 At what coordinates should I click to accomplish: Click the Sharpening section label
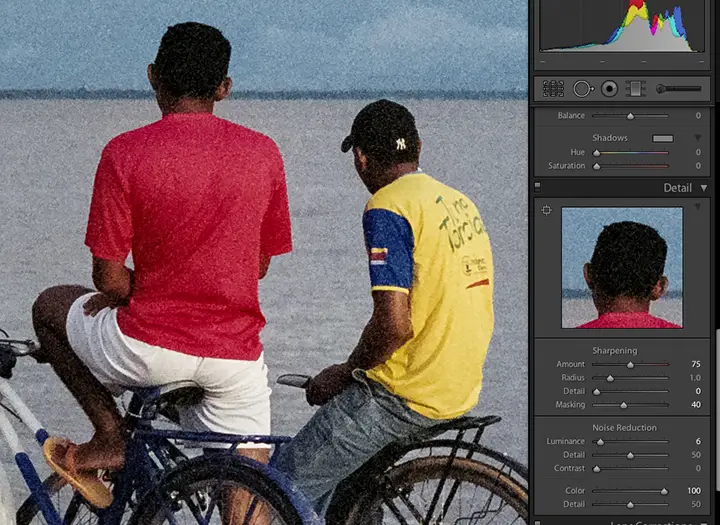(x=614, y=350)
